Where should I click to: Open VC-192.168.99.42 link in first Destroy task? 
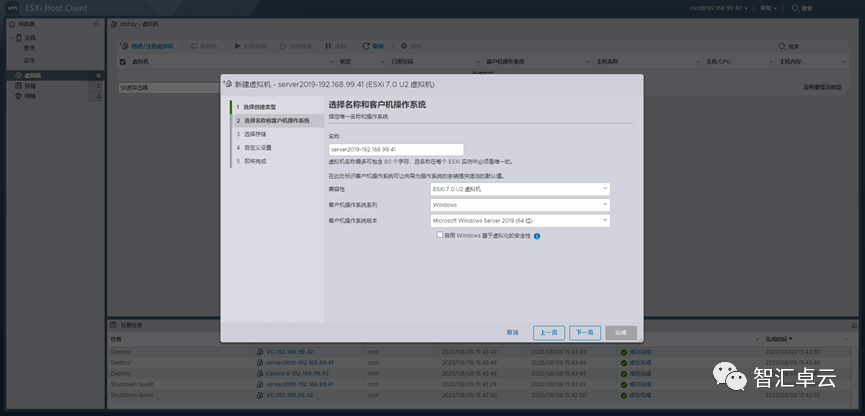[290, 352]
